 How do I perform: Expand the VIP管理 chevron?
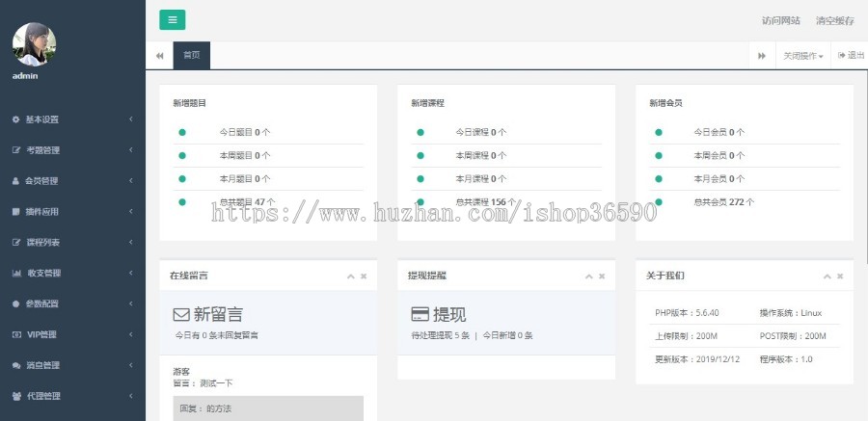tap(130, 334)
